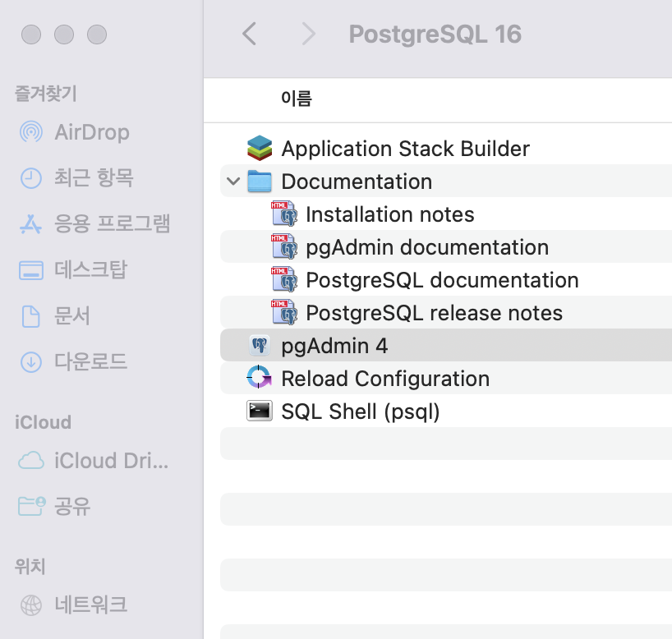
Task: Click the 최근 항목 clock icon
Action: coord(31,178)
